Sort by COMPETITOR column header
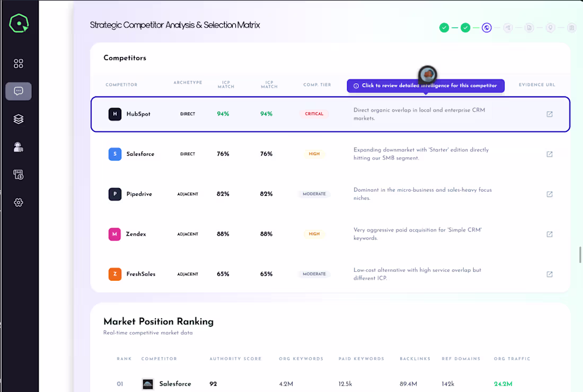The image size is (583, 392). point(121,85)
